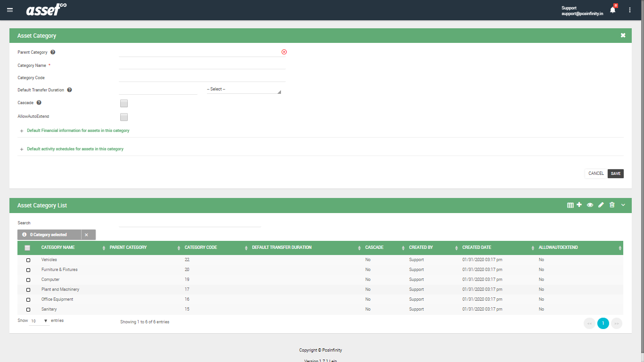Toggle the select-all header checkbox
Viewport: 644px width, 362px height.
(x=27, y=248)
